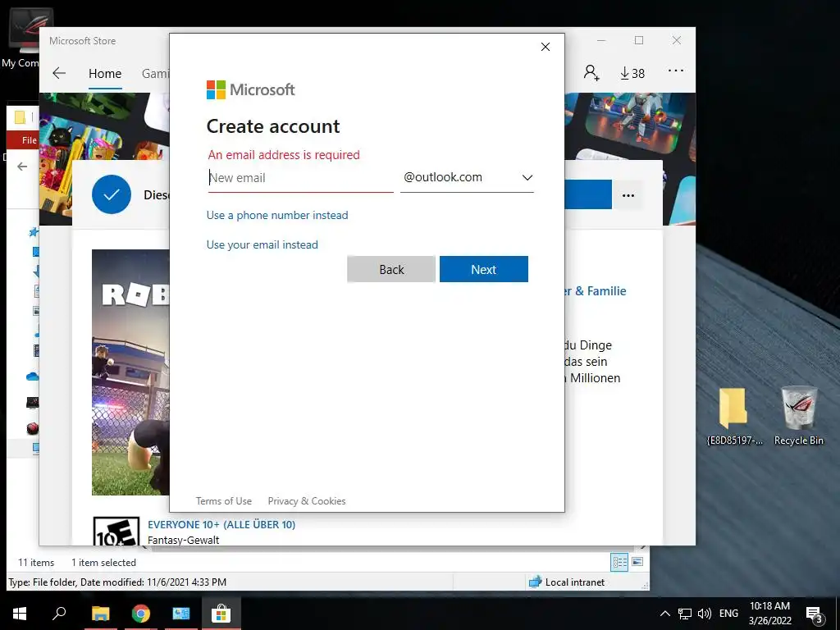Click the network tray icon
Image resolution: width=840 pixels, height=630 pixels.
coord(684,614)
